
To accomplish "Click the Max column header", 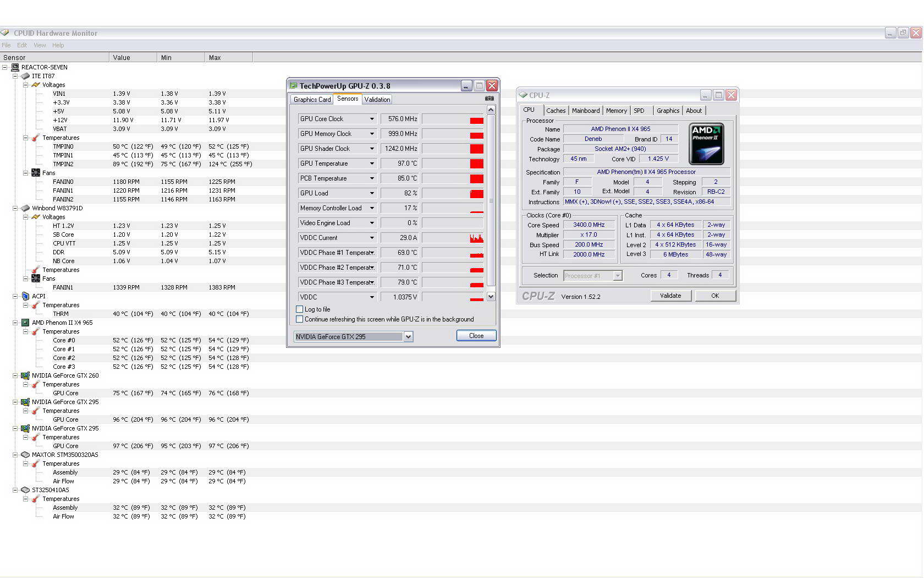I will pyautogui.click(x=229, y=57).
